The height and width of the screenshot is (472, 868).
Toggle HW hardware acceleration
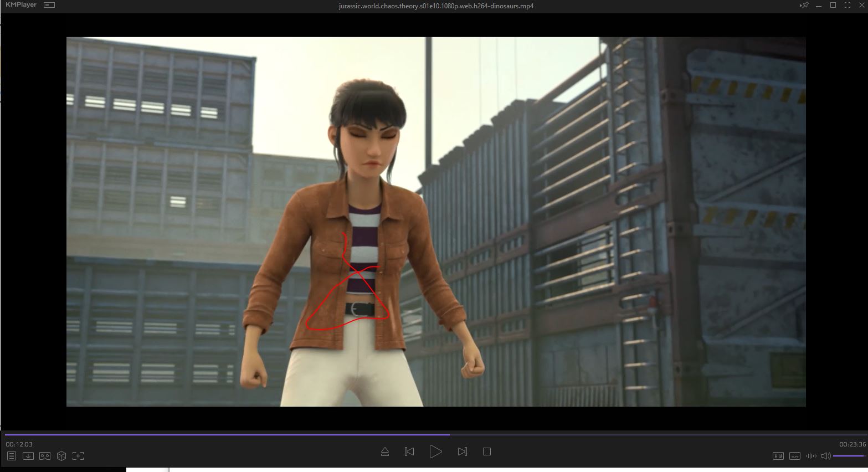pyautogui.click(x=778, y=456)
